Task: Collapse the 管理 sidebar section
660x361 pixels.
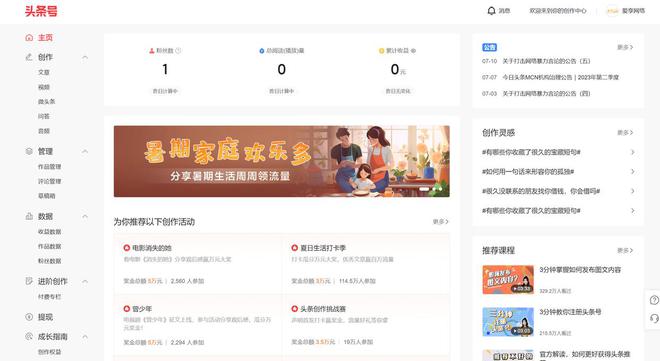Action: pos(85,151)
